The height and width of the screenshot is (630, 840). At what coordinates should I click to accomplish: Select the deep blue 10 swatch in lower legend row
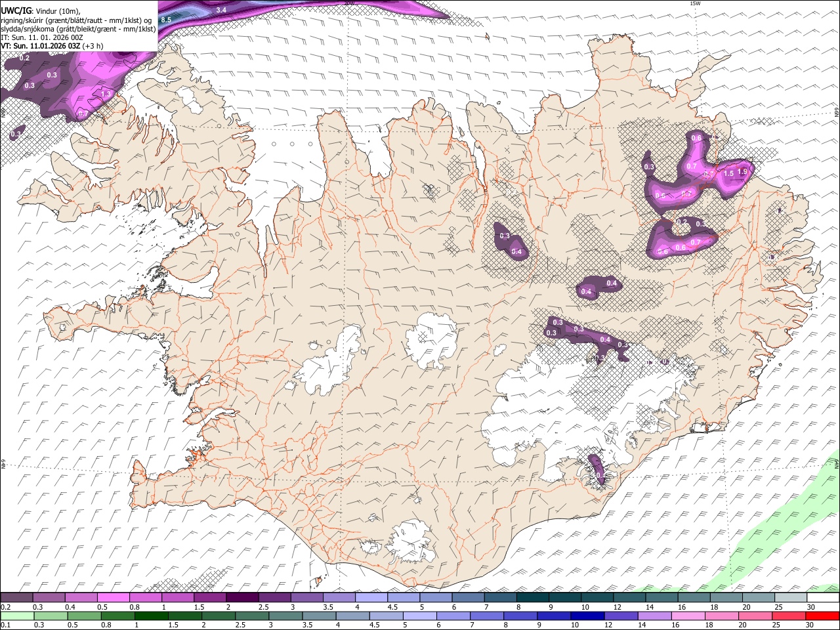[587, 616]
